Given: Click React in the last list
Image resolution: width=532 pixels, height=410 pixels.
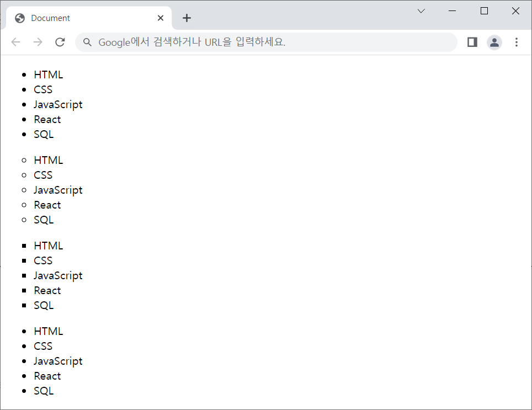Looking at the screenshot, I should coord(47,376).
